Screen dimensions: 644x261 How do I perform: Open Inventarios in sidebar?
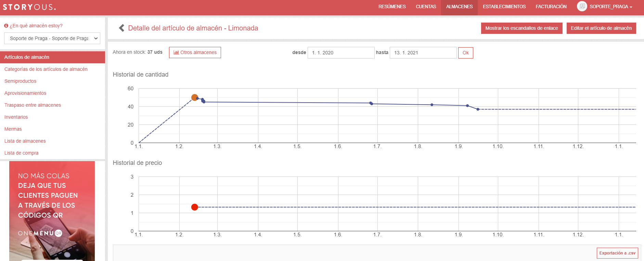[x=16, y=117]
